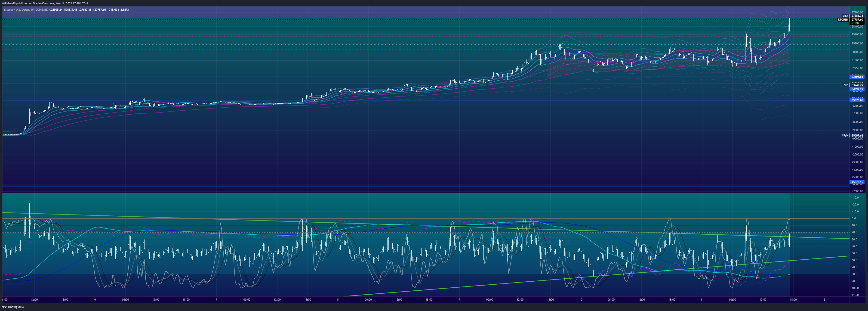The height and width of the screenshot is (311, 868).
Task: Click the blue 34392.29 price level label
Action: pyautogui.click(x=857, y=89)
